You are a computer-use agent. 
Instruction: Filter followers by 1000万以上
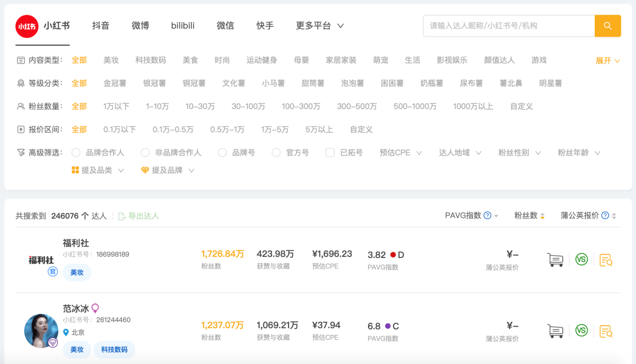473,107
